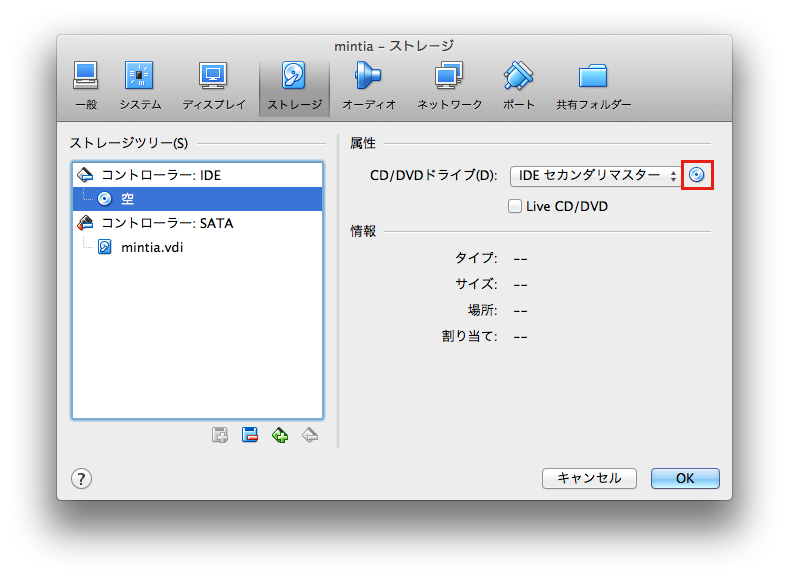This screenshot has height=579, width=789.
Task: Select the ストレージ tab in toolbar
Action: (293, 85)
